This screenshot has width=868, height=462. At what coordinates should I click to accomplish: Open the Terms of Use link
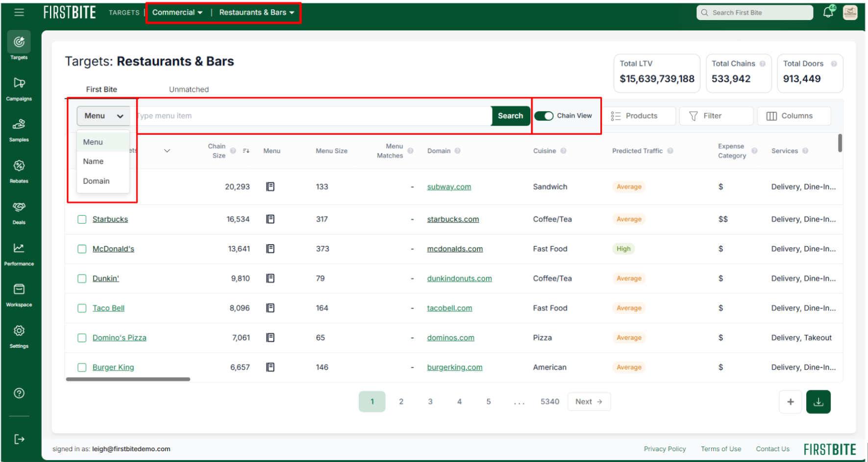pos(720,449)
